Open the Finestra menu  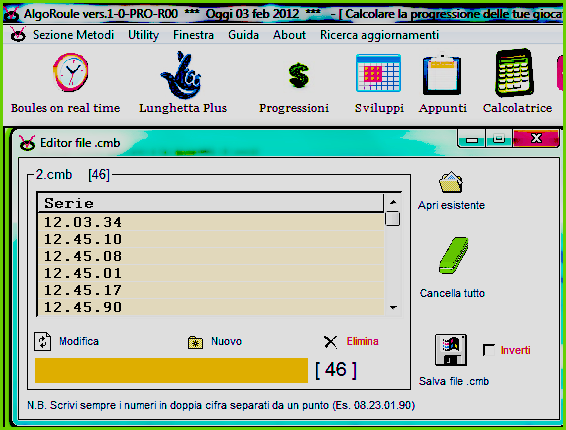tap(193, 35)
